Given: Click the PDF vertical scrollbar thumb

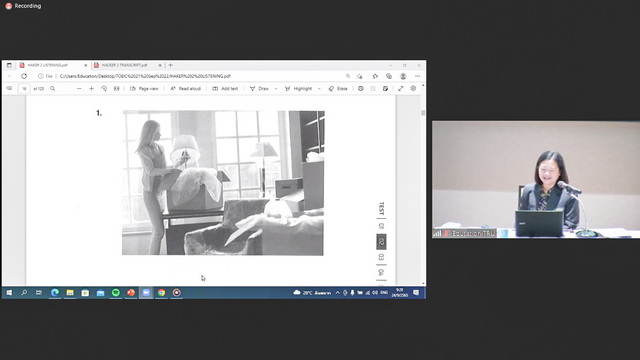Looking at the screenshot, I should click(423, 113).
